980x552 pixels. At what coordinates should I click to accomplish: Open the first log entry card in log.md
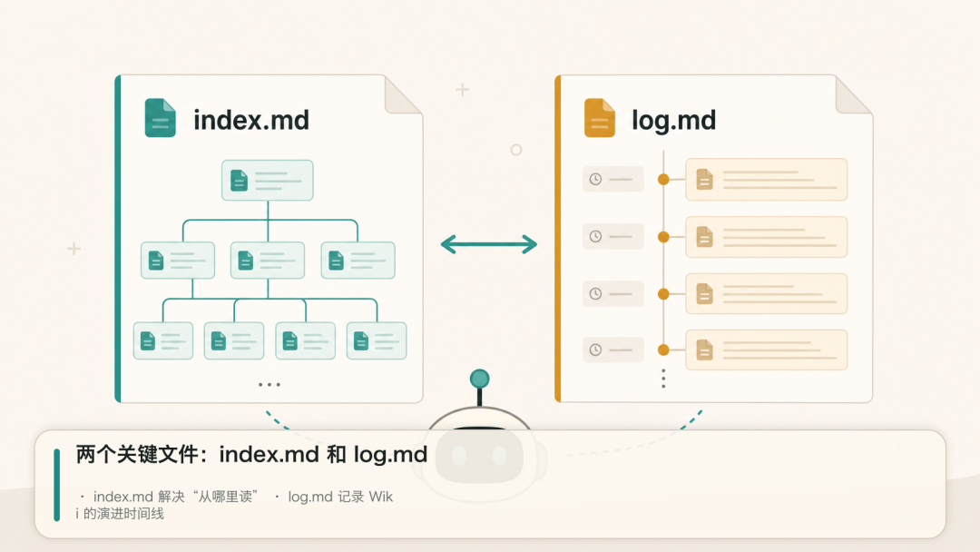click(766, 180)
